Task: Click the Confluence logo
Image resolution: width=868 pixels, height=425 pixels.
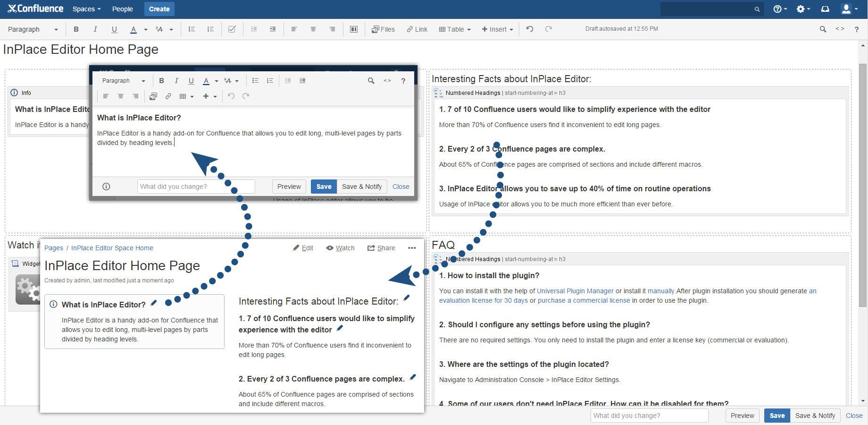Action: tap(36, 8)
